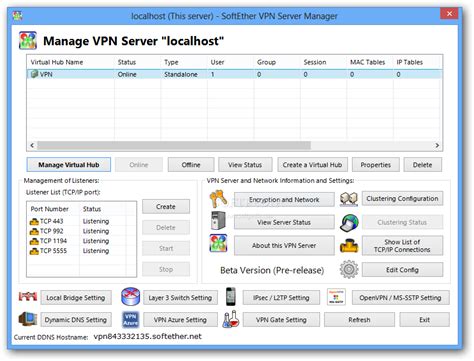Click the Port Number column header

[53, 209]
